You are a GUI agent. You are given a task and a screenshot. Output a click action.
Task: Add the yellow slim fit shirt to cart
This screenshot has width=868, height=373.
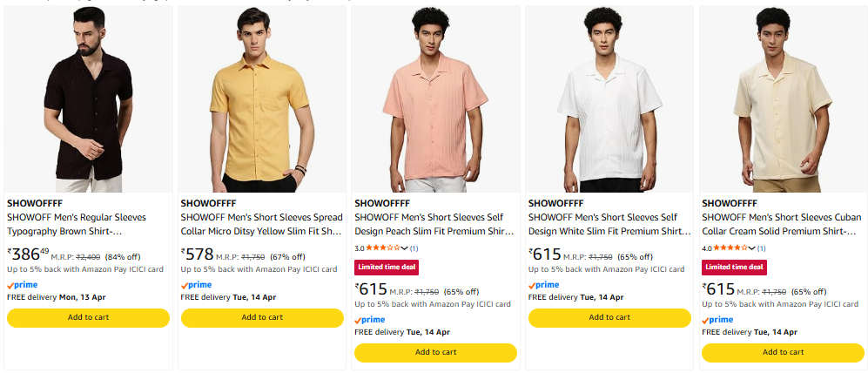coord(261,317)
